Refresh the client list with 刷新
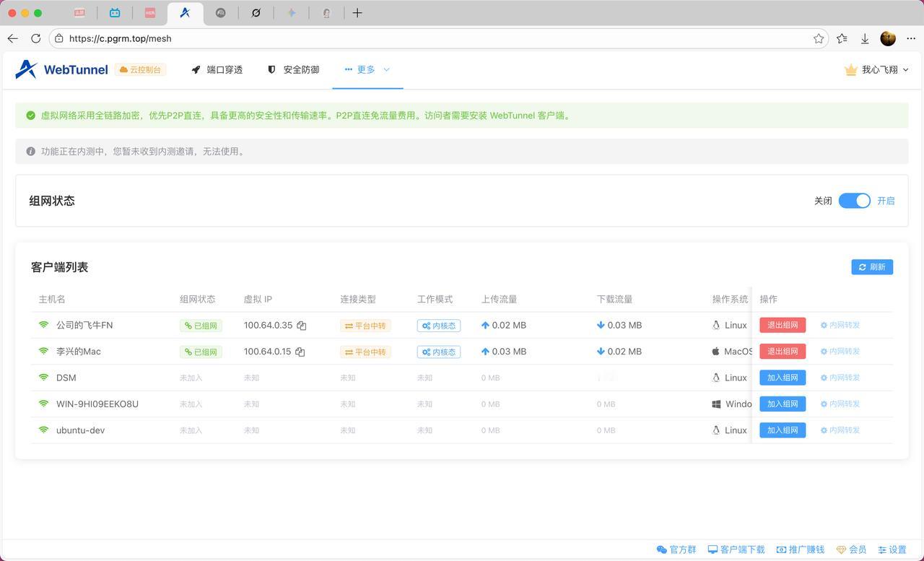This screenshot has height=561, width=924. tap(872, 267)
